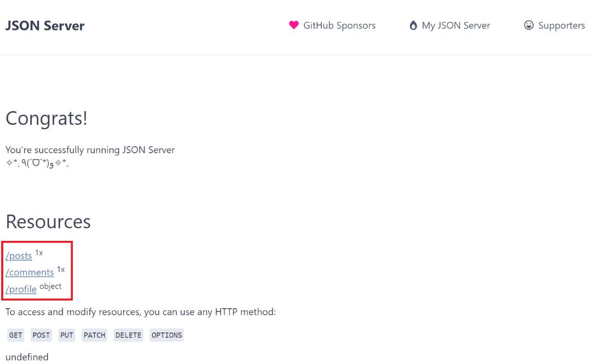Open the My JSON Server link
Screen dimensions: 591x364
[x=456, y=25]
